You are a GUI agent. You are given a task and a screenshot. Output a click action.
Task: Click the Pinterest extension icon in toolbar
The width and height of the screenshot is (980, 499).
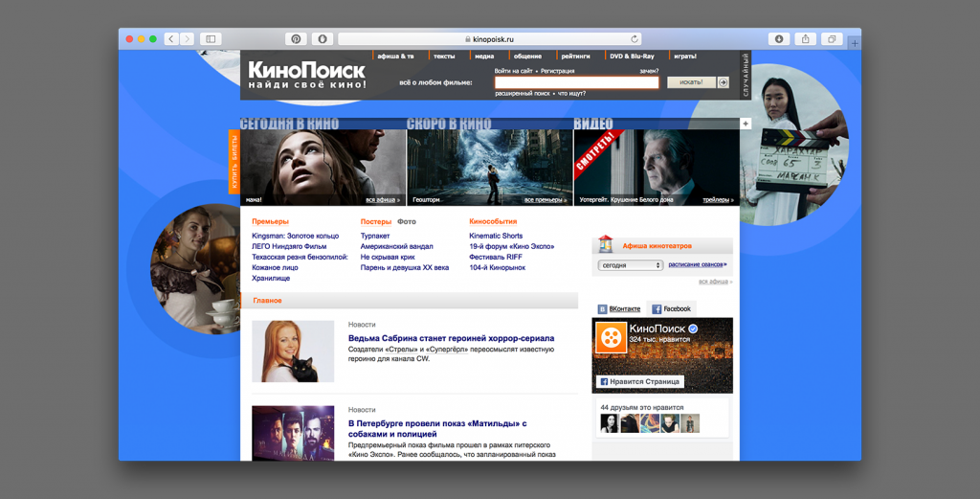297,38
